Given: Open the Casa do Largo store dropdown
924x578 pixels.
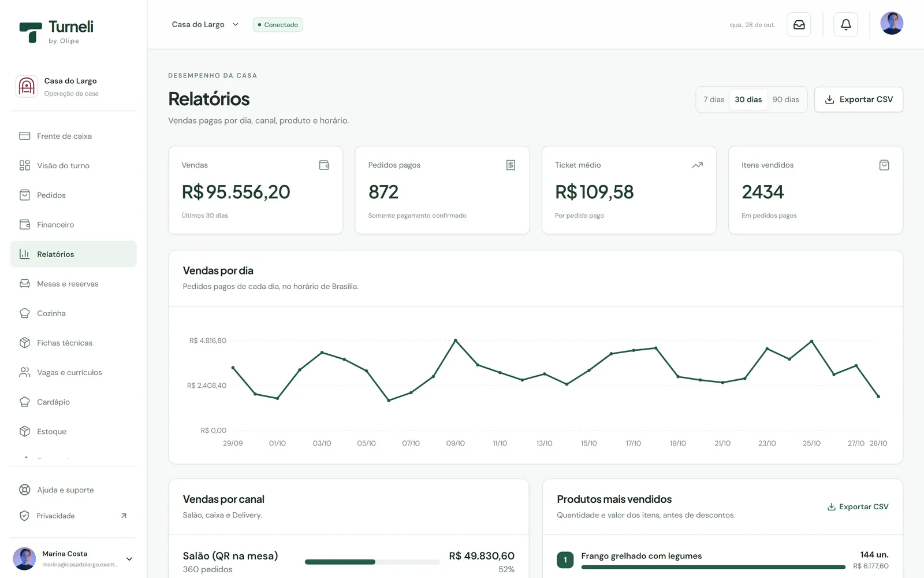Looking at the screenshot, I should click(205, 24).
